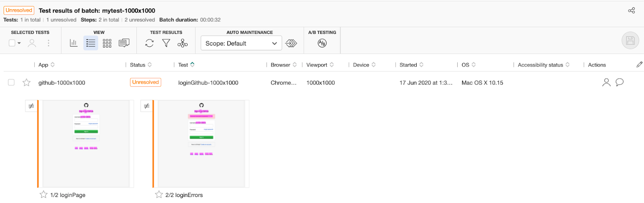644x203 pixels.
Task: Click the group by branch icon
Action: [x=182, y=43]
